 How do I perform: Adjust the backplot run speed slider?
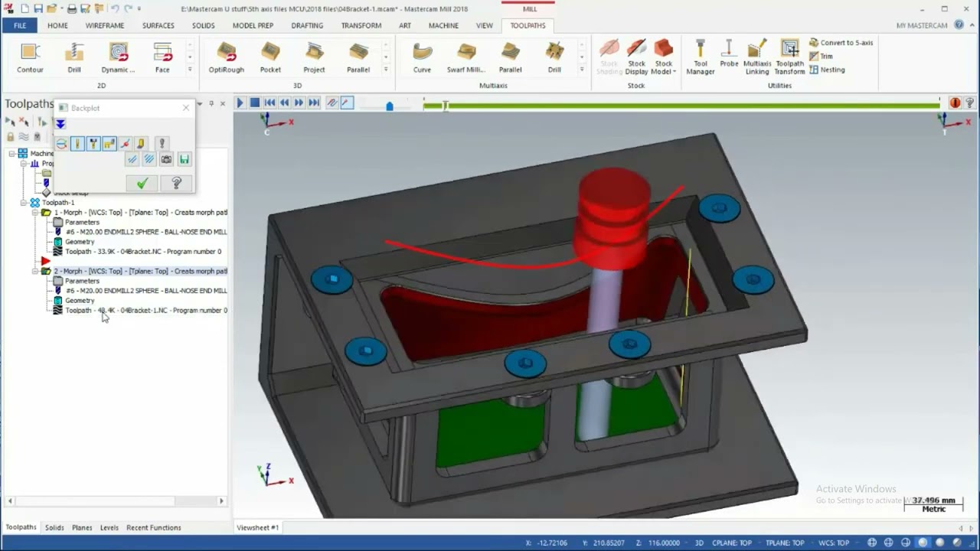(x=389, y=105)
